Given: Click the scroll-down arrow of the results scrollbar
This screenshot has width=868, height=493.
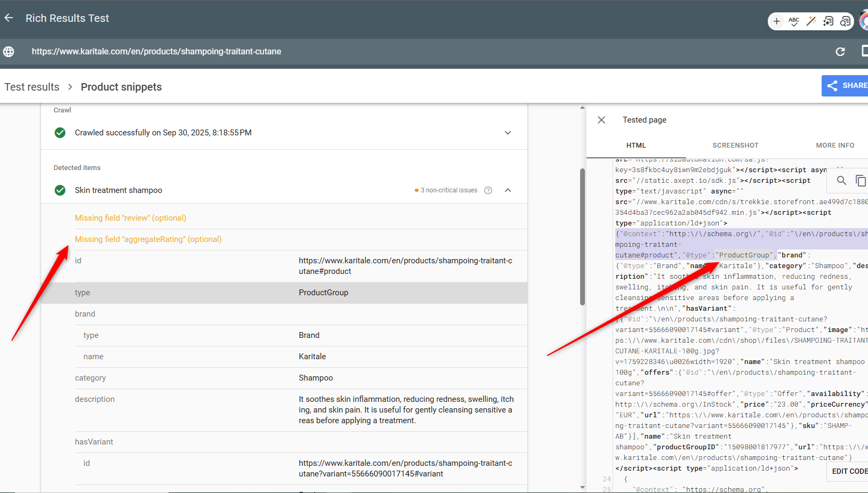Looking at the screenshot, I should [x=582, y=487].
